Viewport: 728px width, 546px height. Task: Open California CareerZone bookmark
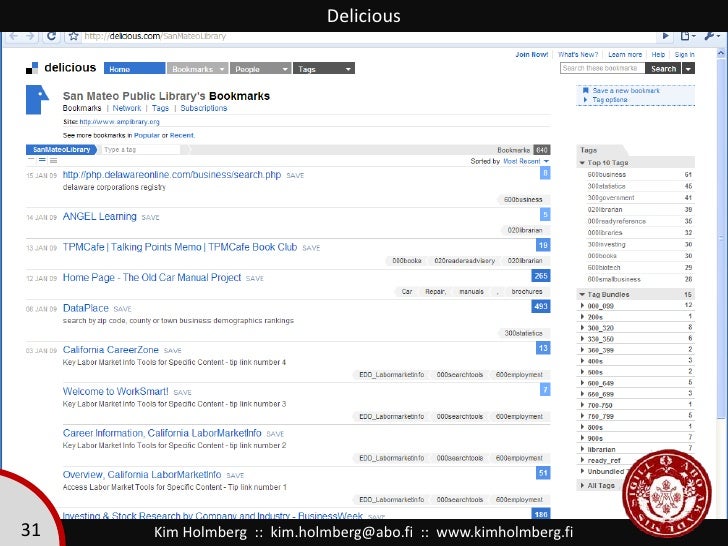coord(110,350)
